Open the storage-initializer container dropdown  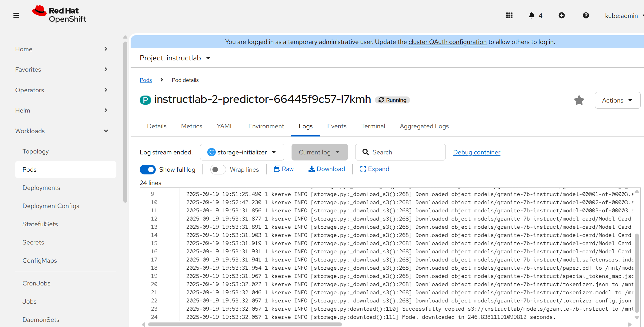pyautogui.click(x=242, y=152)
